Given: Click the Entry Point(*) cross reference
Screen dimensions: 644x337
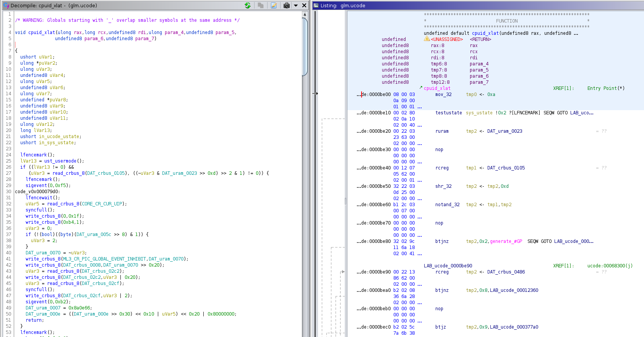Looking at the screenshot, I should click(x=606, y=88).
